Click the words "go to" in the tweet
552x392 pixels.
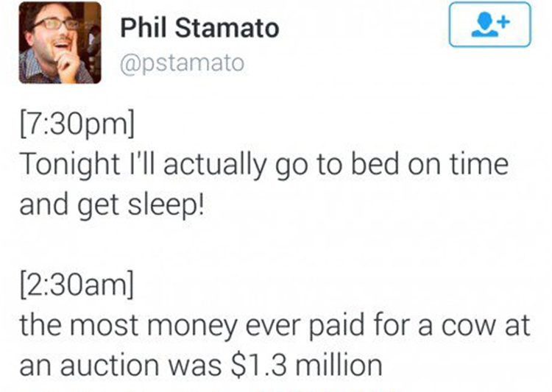(309, 164)
